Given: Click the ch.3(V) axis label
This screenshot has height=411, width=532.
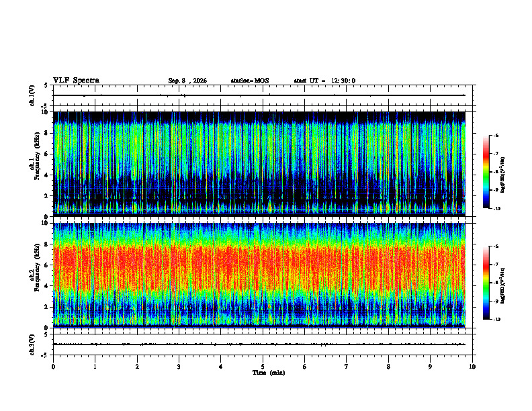Looking at the screenshot, I should [32, 345].
